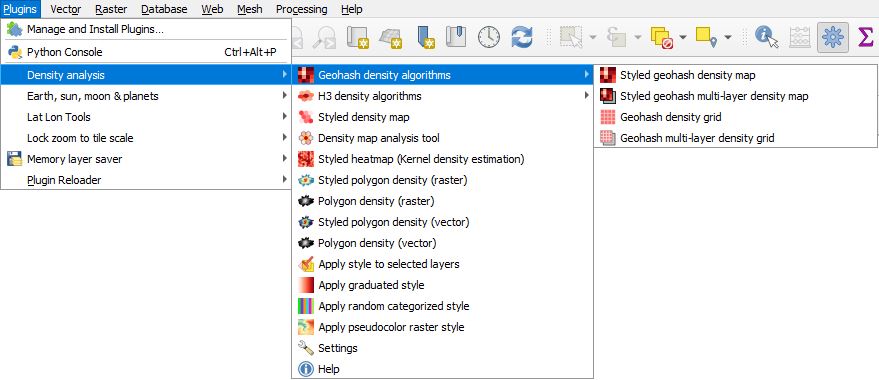Choose Styled polygon density (raster)
The image size is (879, 380).
[443, 180]
